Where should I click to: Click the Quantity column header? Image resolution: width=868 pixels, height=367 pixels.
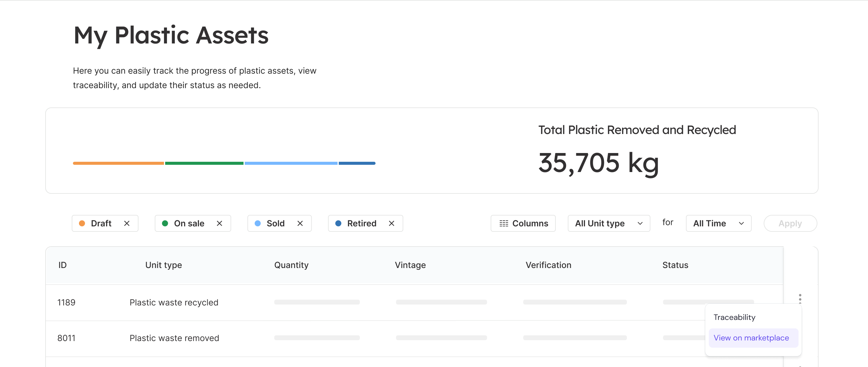coord(291,265)
